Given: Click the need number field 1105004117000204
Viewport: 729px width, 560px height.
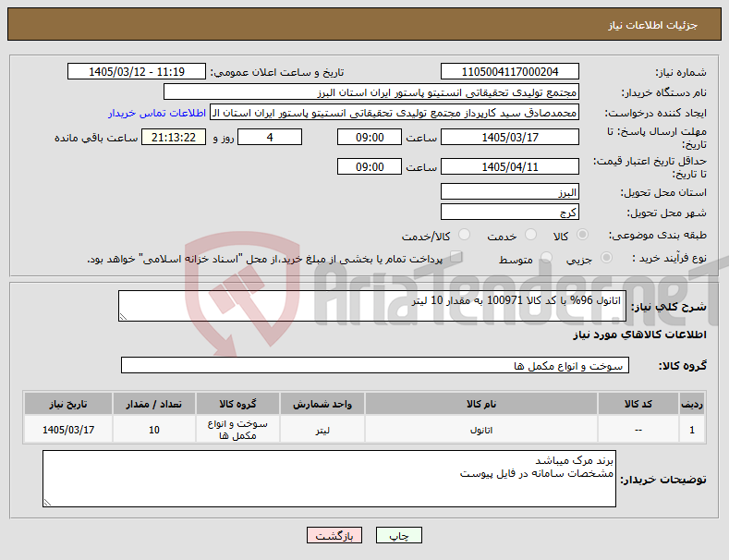Looking at the screenshot, I should pos(509,72).
